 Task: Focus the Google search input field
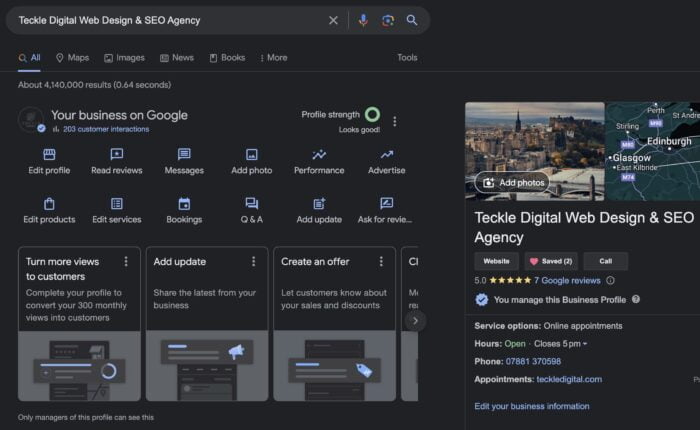(x=170, y=20)
